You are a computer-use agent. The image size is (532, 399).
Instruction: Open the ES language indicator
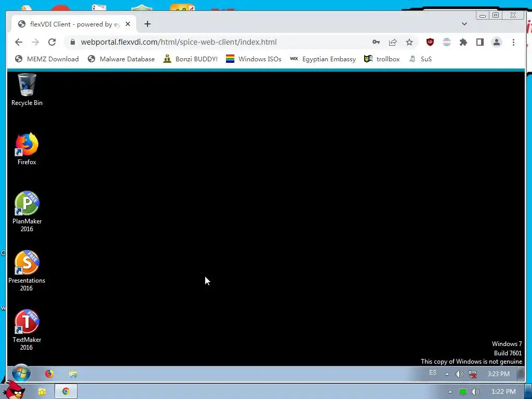pos(433,373)
